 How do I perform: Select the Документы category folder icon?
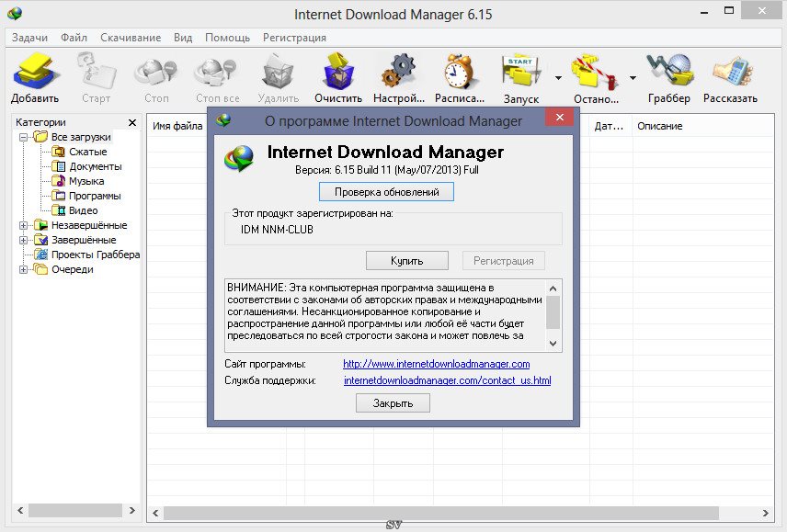(59, 166)
